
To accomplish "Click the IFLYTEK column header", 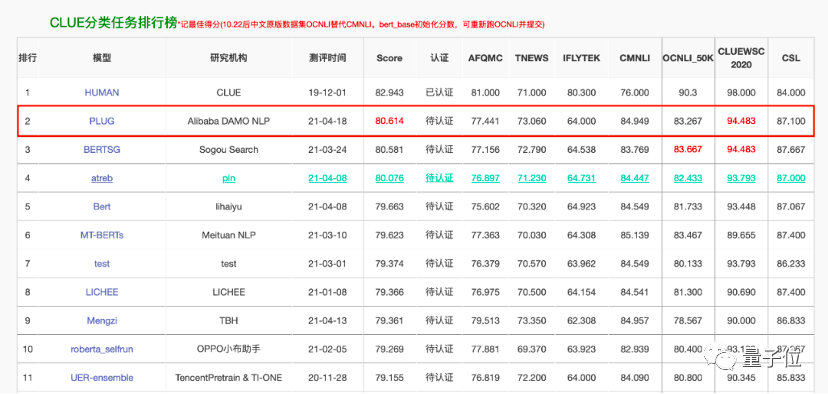I will (x=581, y=58).
